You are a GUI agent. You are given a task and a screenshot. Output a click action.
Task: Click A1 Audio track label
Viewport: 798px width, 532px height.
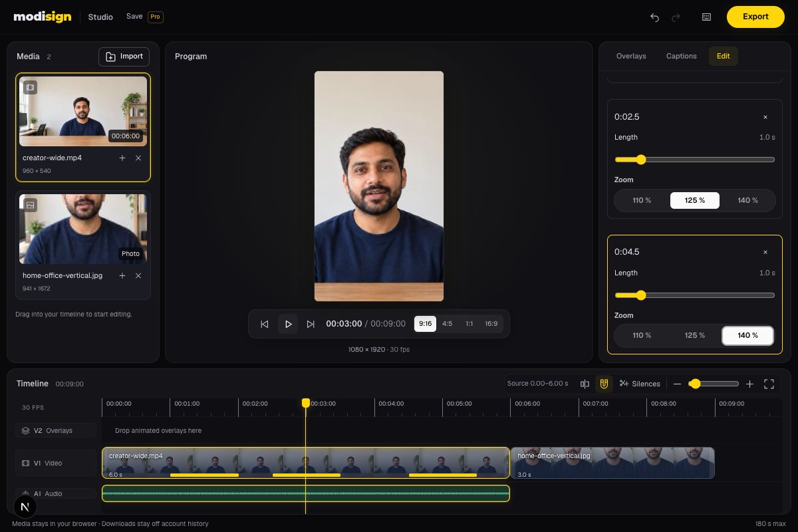pyautogui.click(x=56, y=493)
